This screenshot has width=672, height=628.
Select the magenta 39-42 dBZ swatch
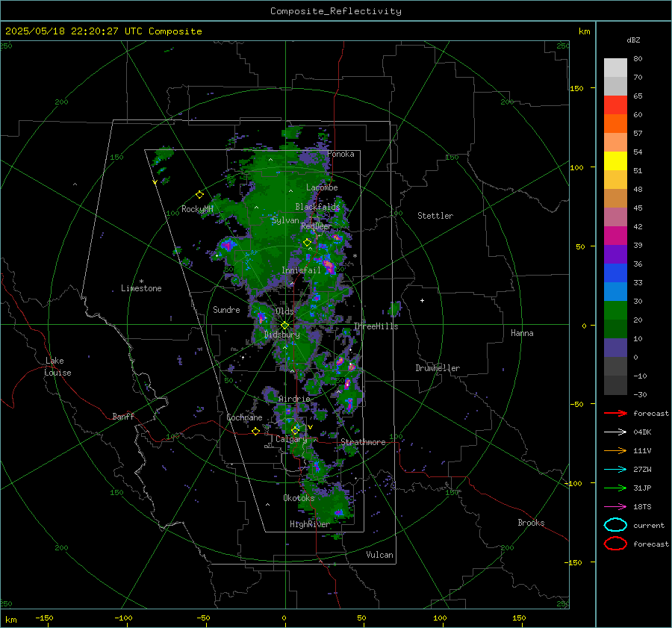(615, 236)
